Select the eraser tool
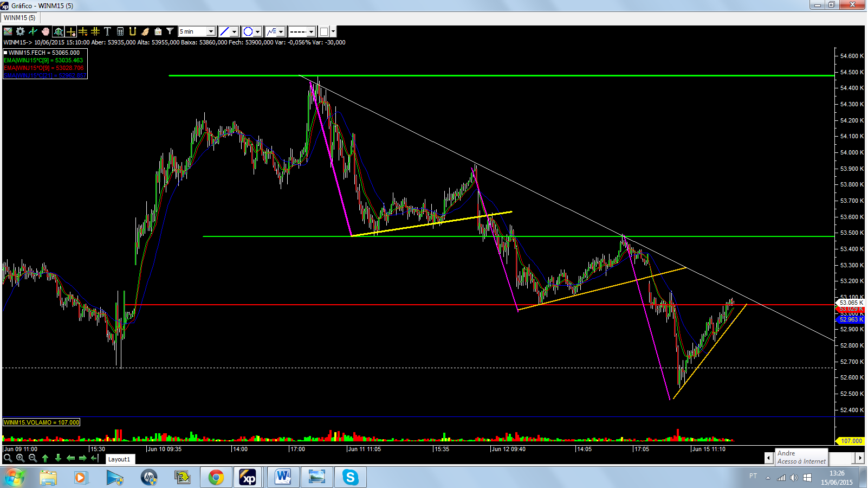This screenshot has width=868, height=488. click(x=145, y=31)
